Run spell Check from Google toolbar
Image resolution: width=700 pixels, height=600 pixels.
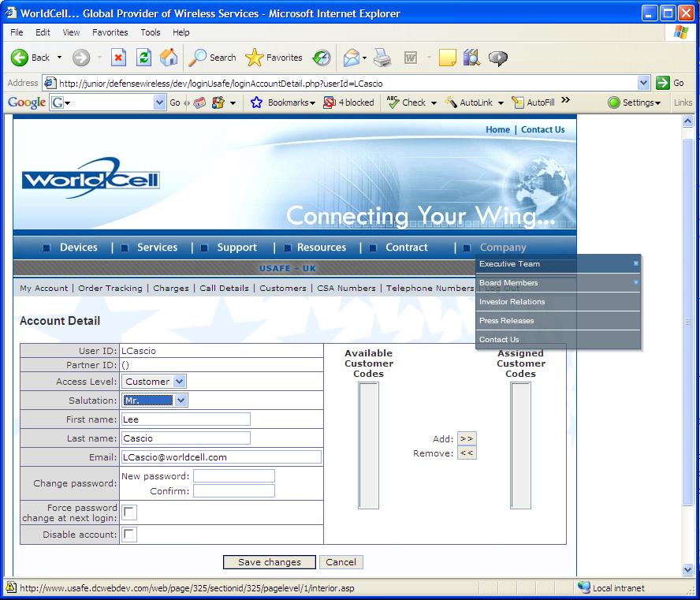click(x=406, y=102)
